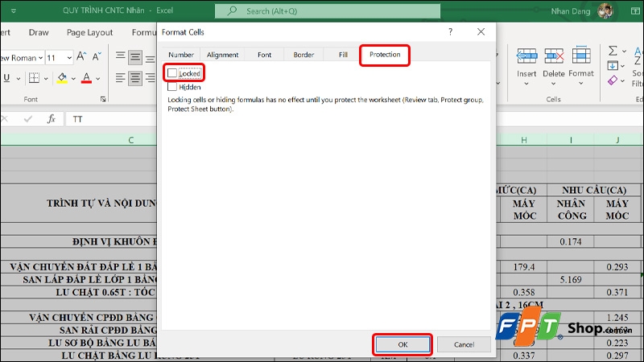The width and height of the screenshot is (644, 362).
Task: Select cell with value 0.358
Action: [524, 292]
